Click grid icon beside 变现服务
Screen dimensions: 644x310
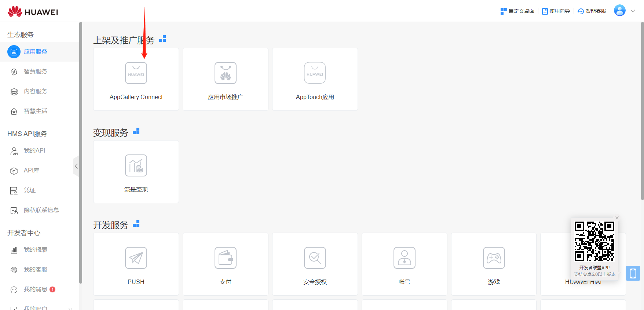tap(136, 131)
